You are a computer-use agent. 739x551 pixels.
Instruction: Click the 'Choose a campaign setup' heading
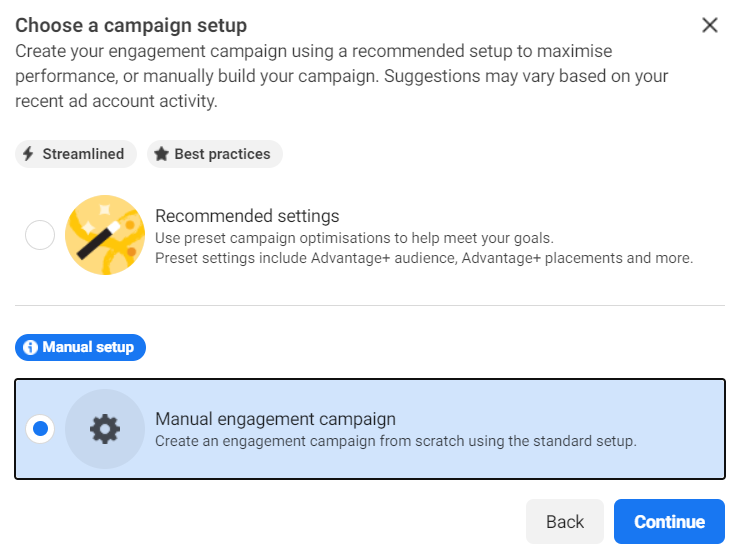pos(131,25)
